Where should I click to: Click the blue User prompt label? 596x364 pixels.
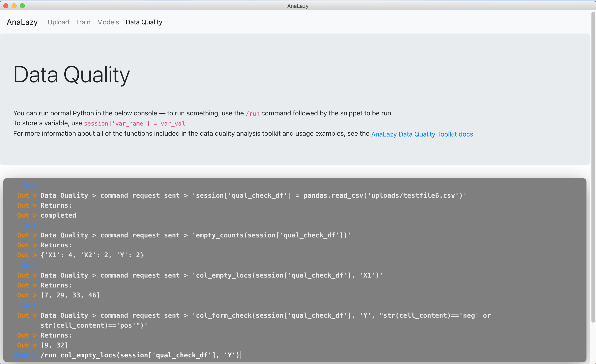[x=21, y=355]
